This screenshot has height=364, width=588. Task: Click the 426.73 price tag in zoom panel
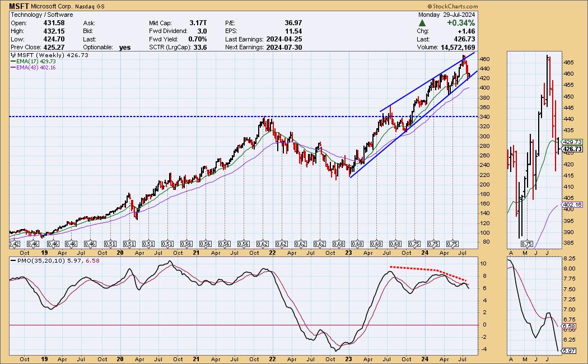point(572,149)
